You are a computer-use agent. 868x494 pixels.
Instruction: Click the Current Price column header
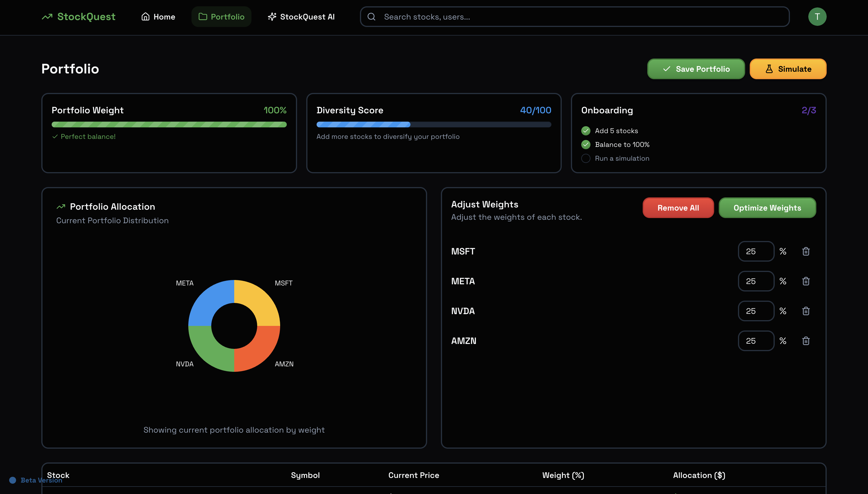(414, 475)
